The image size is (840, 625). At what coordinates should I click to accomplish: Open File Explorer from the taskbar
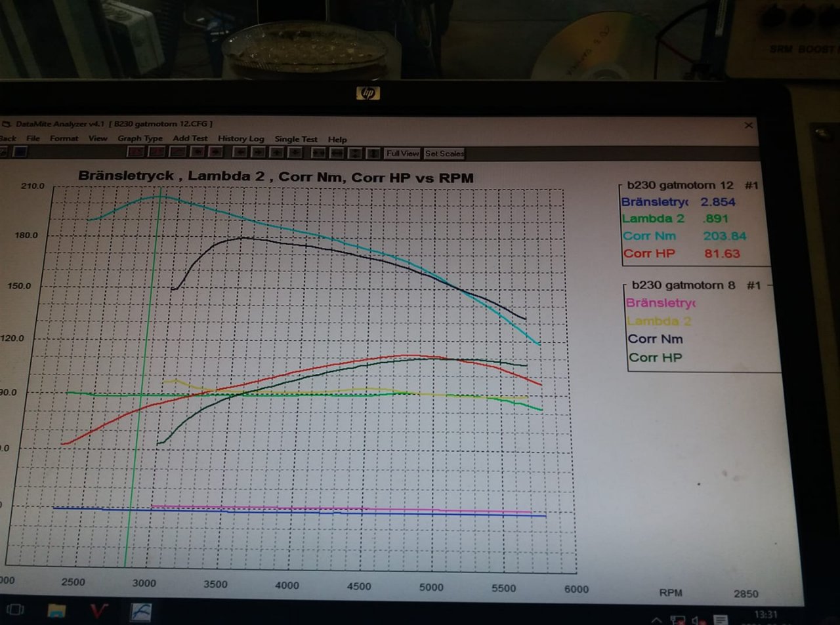point(57,611)
